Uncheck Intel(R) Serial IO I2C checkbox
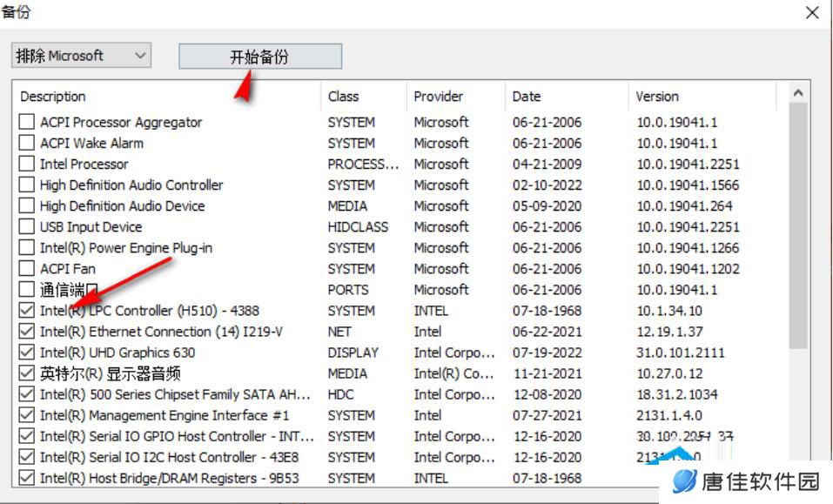This screenshot has height=504, width=833. (x=27, y=457)
